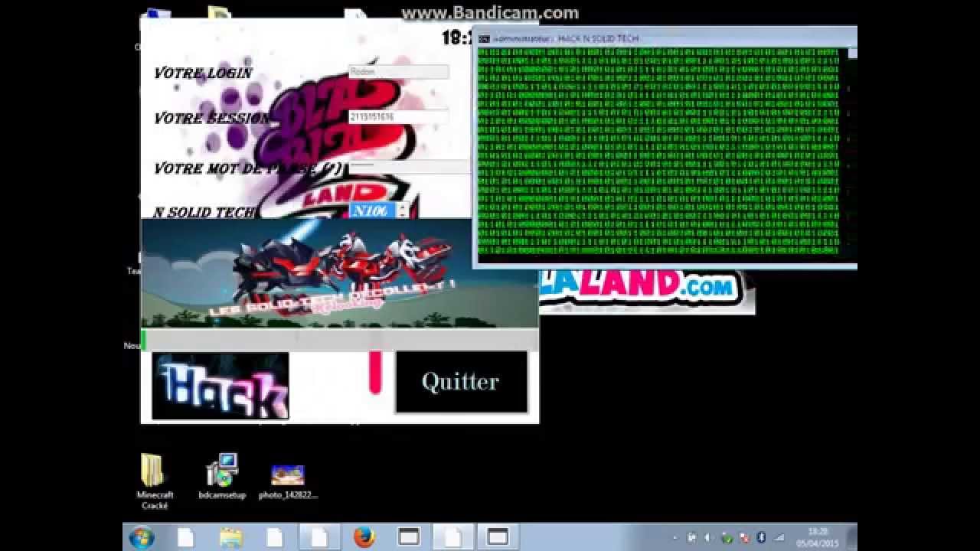Focus the Votre Login input field

[398, 71]
